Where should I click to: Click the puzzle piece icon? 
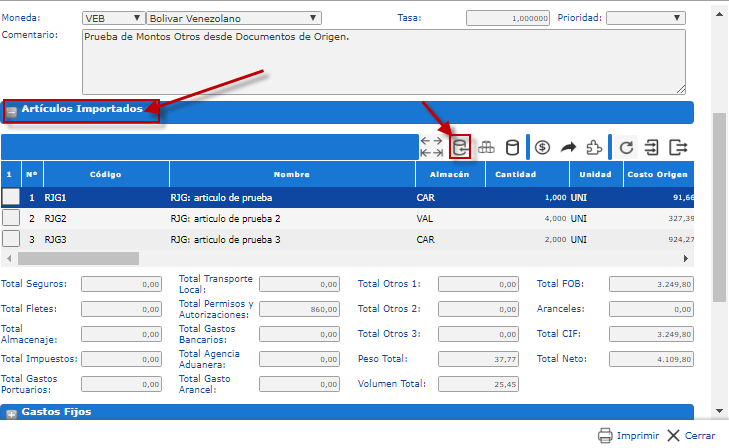(x=595, y=147)
